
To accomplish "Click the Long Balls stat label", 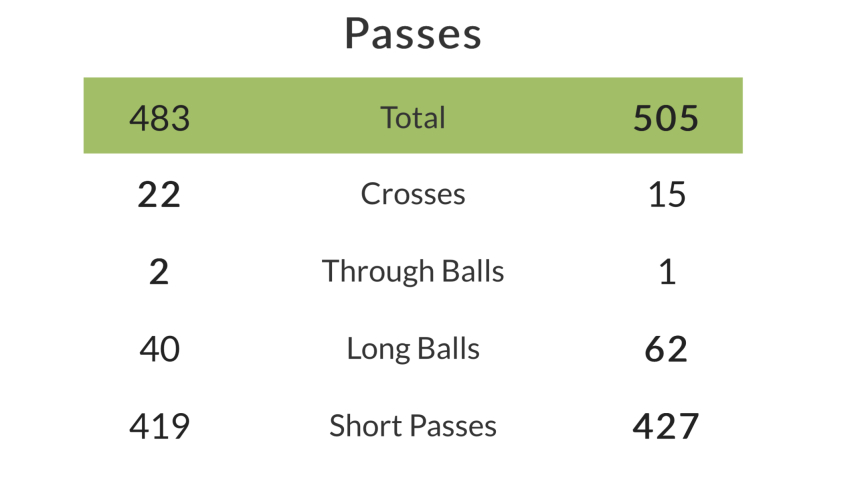I will point(413,349).
